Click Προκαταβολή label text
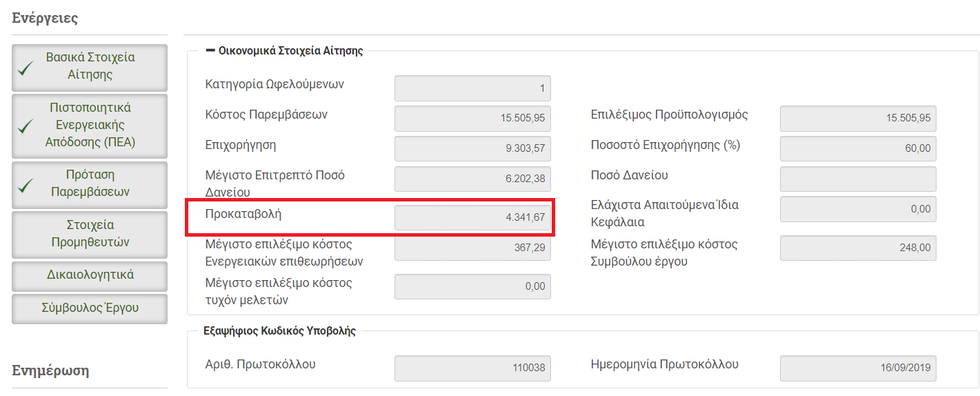 (243, 214)
